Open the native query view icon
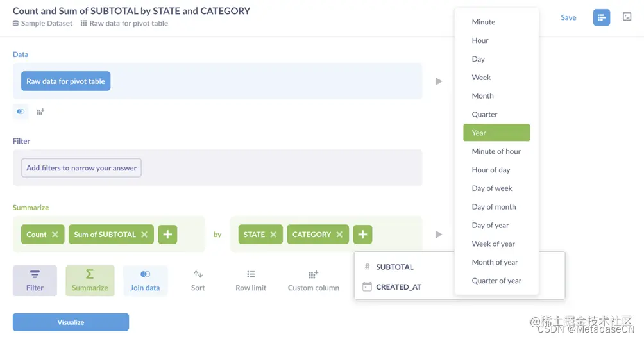644x339 pixels. coord(627,17)
